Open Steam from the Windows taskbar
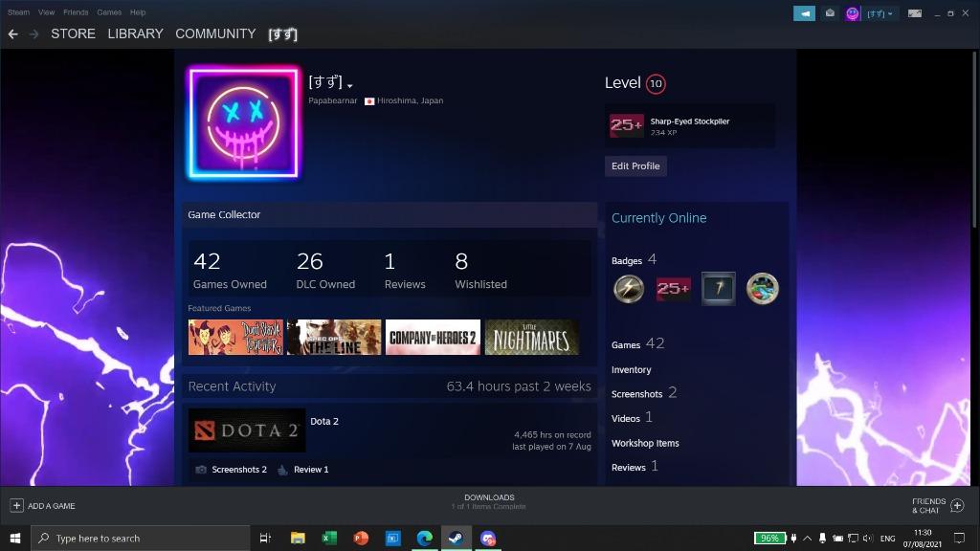980x551 pixels. (457, 539)
